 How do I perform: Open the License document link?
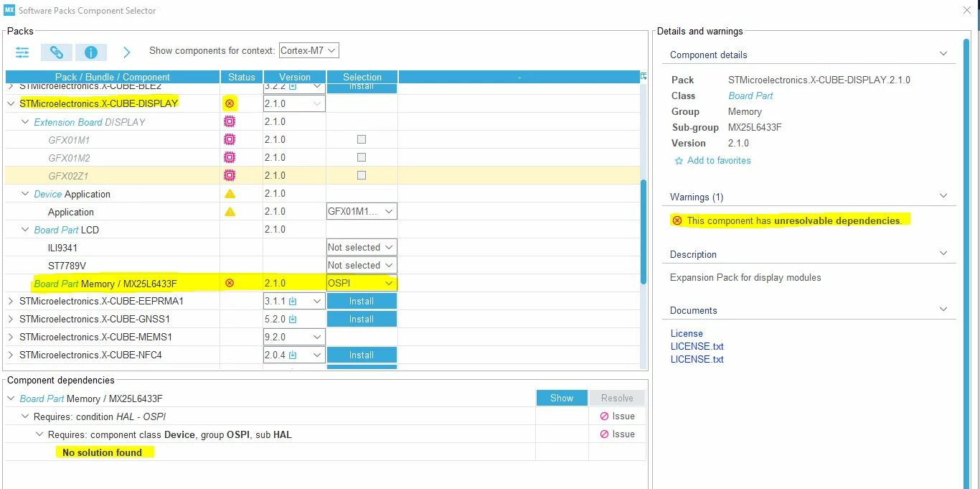click(687, 333)
